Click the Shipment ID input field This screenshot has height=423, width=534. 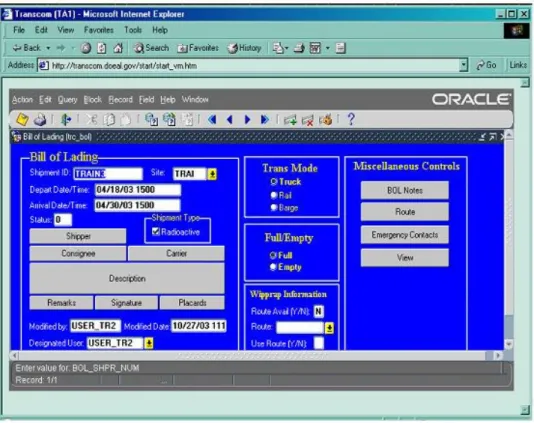[x=108, y=174]
